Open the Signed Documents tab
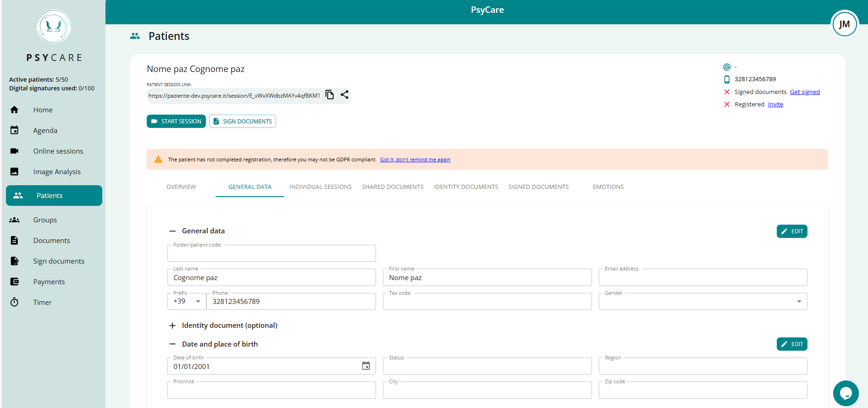This screenshot has height=408, width=868. click(538, 187)
